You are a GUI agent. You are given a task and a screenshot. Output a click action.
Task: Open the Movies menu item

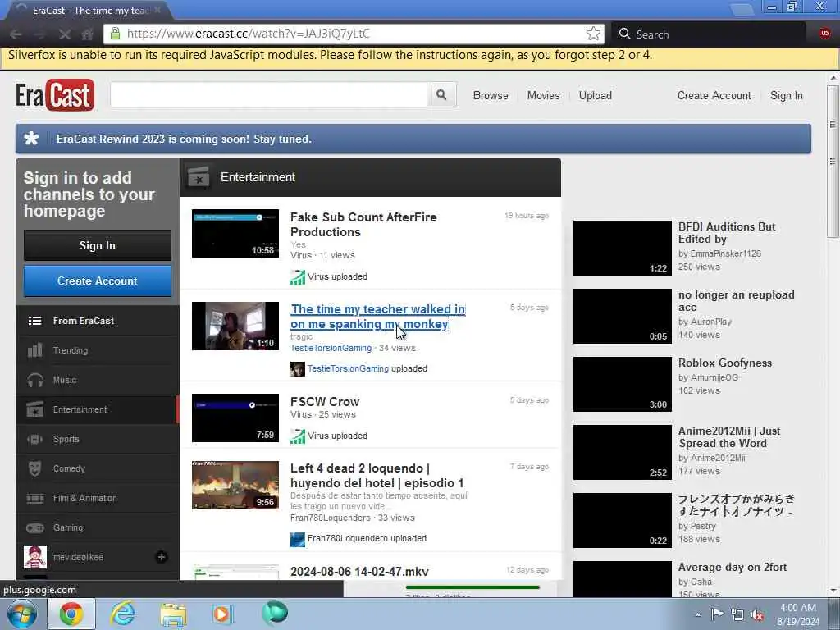point(543,95)
